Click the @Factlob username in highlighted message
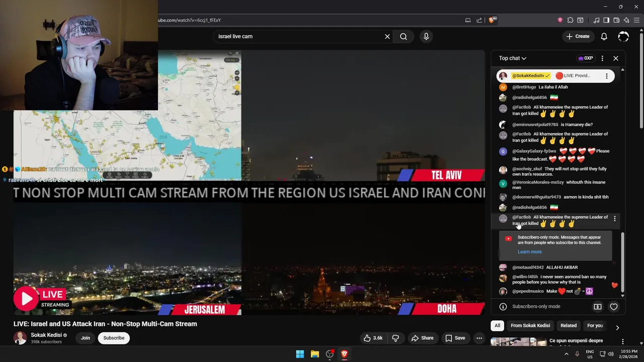This screenshot has height=362, width=644. pos(521,217)
